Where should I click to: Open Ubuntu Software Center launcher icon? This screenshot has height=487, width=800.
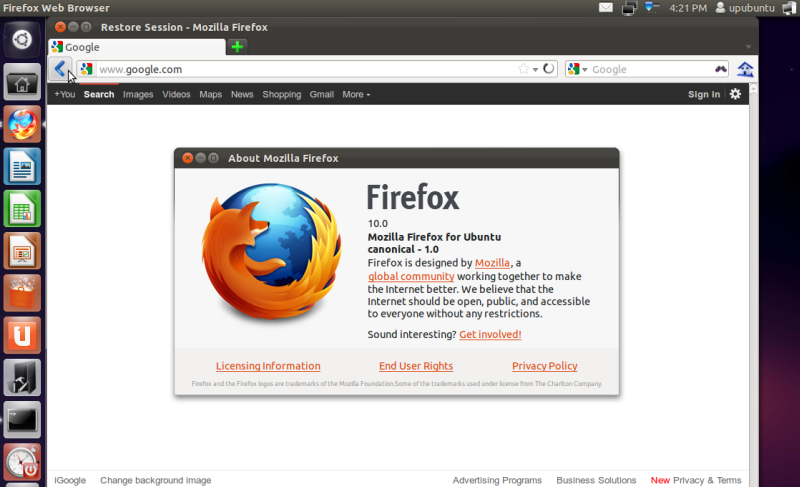(22, 293)
